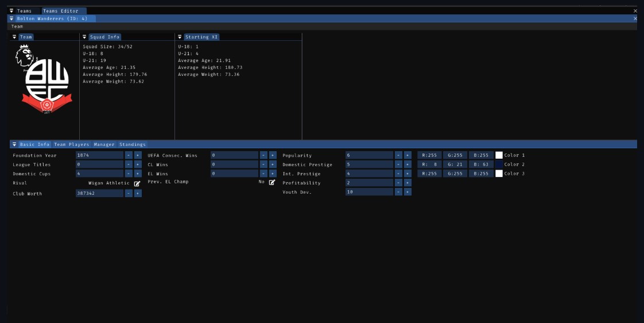This screenshot has height=323, width=644.
Task: Switch to the Team Players tab
Action: pyautogui.click(x=72, y=144)
